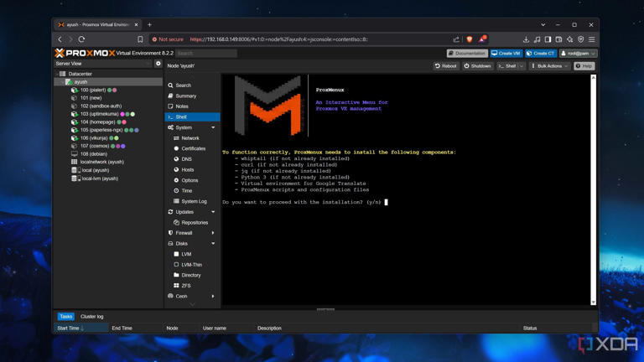The width and height of the screenshot is (644, 362).
Task: Open the Search item in node menu
Action: [183, 85]
